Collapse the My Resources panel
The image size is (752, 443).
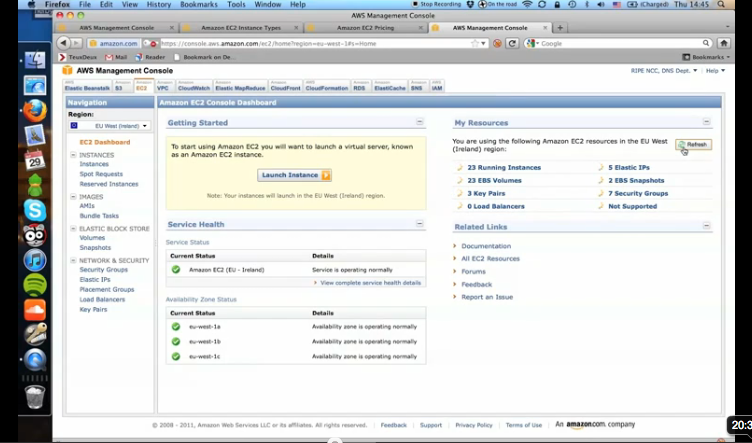(x=706, y=122)
